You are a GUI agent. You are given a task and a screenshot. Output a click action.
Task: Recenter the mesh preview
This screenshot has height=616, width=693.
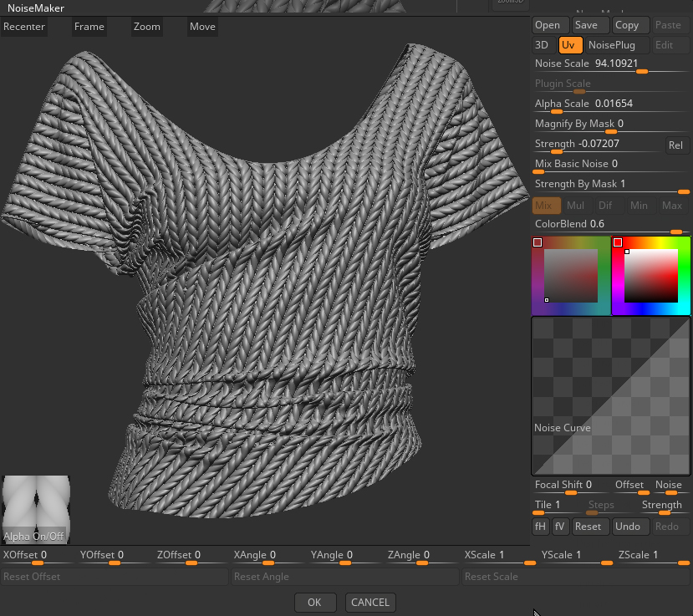coord(23,26)
